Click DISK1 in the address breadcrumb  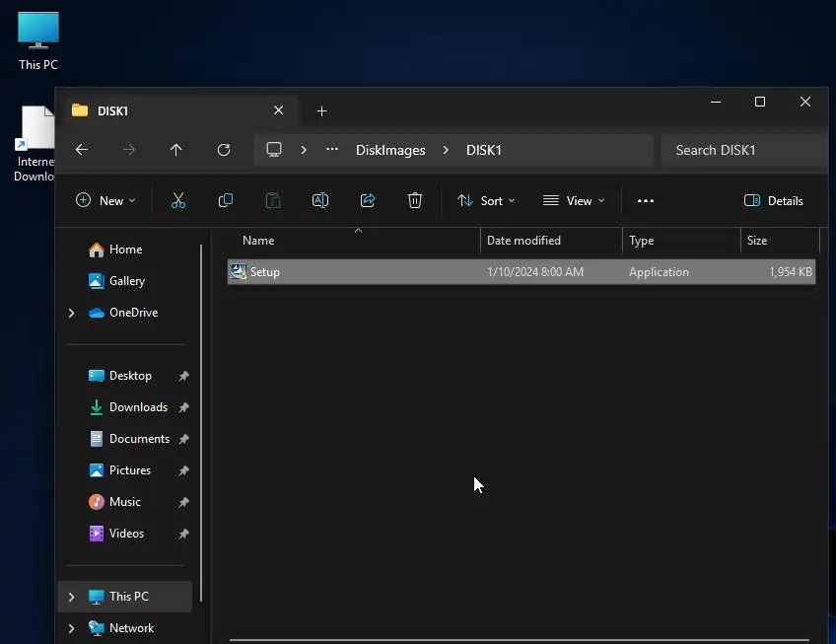pyautogui.click(x=484, y=150)
